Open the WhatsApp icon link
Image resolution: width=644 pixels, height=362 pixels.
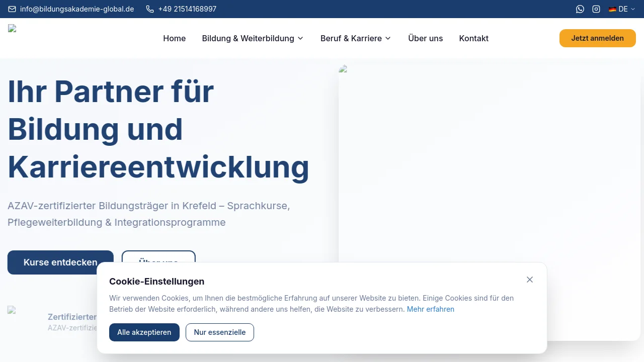pos(580,9)
